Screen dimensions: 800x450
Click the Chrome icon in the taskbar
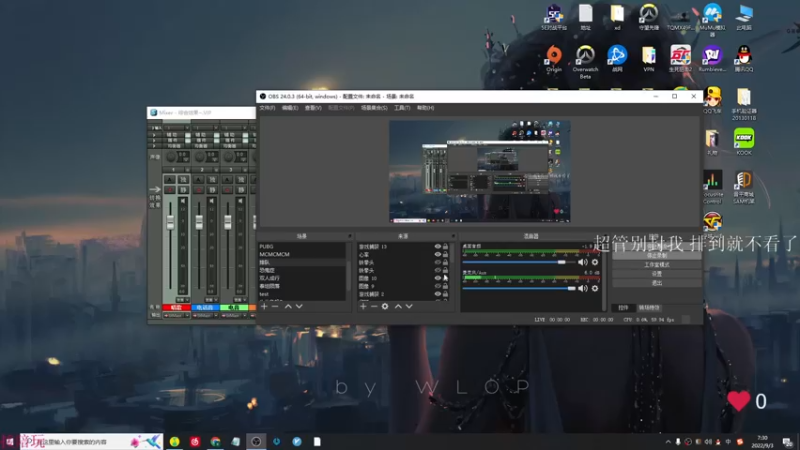tap(215, 441)
